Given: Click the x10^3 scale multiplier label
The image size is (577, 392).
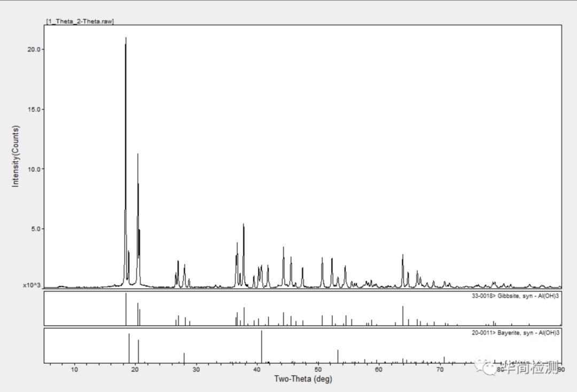Looking at the screenshot, I should (32, 285).
